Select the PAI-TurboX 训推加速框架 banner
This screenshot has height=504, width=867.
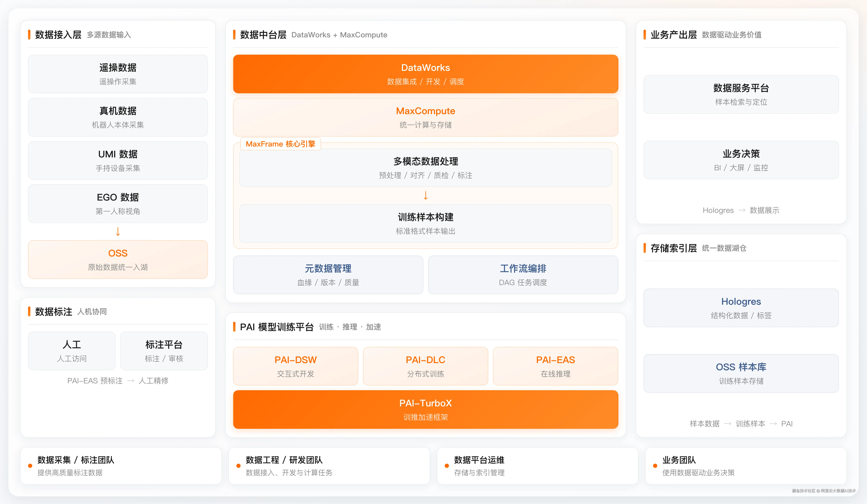[426, 409]
